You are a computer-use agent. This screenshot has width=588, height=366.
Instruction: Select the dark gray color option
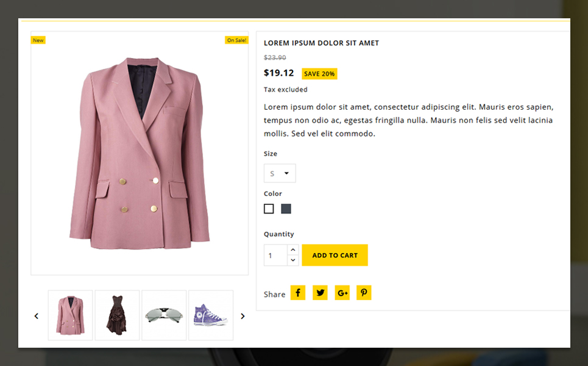coord(286,209)
